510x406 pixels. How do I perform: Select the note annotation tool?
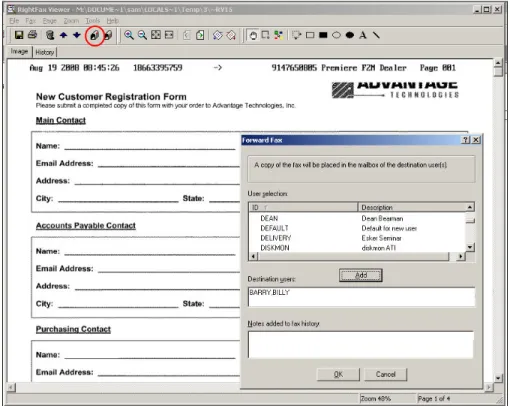(296, 35)
